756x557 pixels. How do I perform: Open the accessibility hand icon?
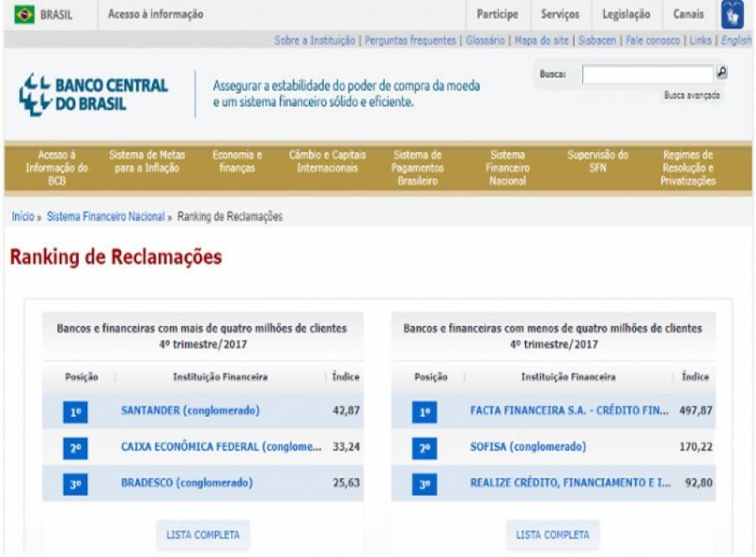click(x=732, y=15)
